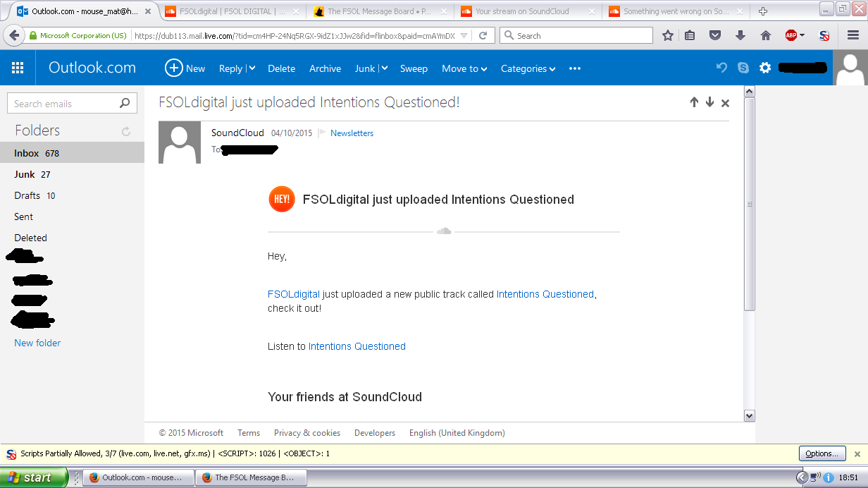Open the Drafts folder
This screenshot has width=868, height=488.
tap(72, 195)
